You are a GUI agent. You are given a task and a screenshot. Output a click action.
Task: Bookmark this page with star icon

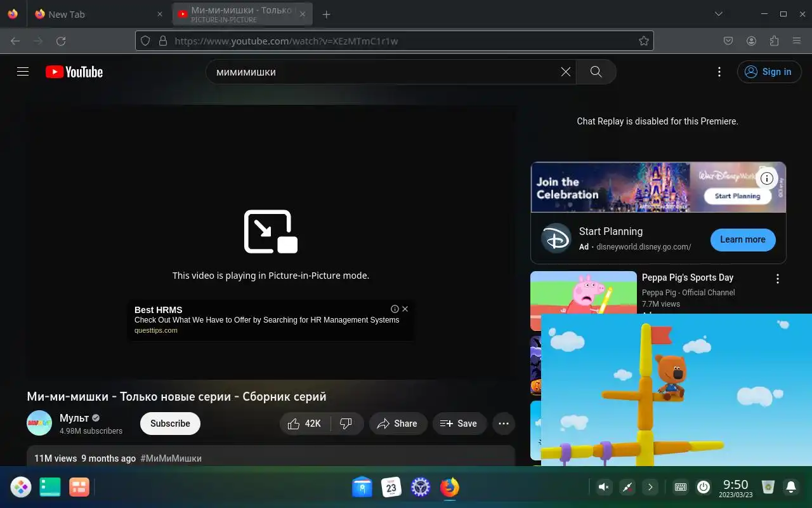pyautogui.click(x=643, y=41)
